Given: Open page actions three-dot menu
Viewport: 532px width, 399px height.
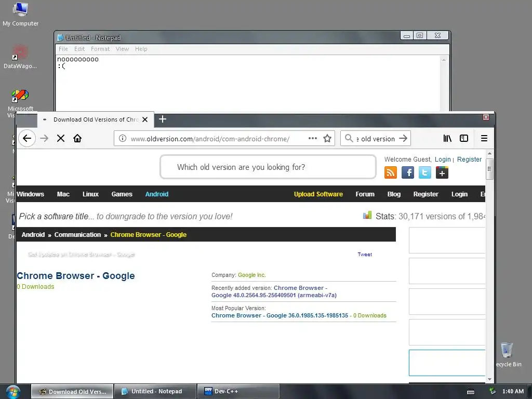Looking at the screenshot, I should 312,138.
